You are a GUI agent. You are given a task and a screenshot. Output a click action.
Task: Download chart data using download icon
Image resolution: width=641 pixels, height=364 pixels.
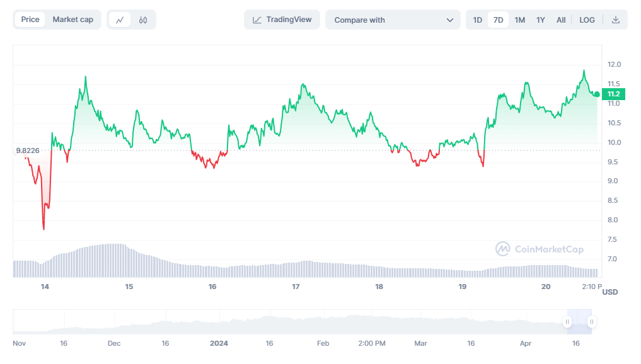tap(615, 20)
